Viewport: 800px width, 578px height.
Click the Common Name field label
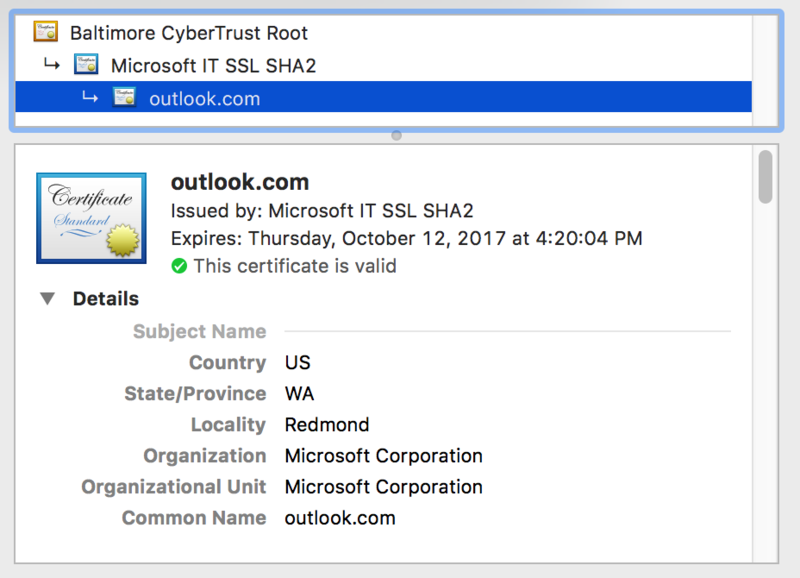pyautogui.click(x=194, y=518)
